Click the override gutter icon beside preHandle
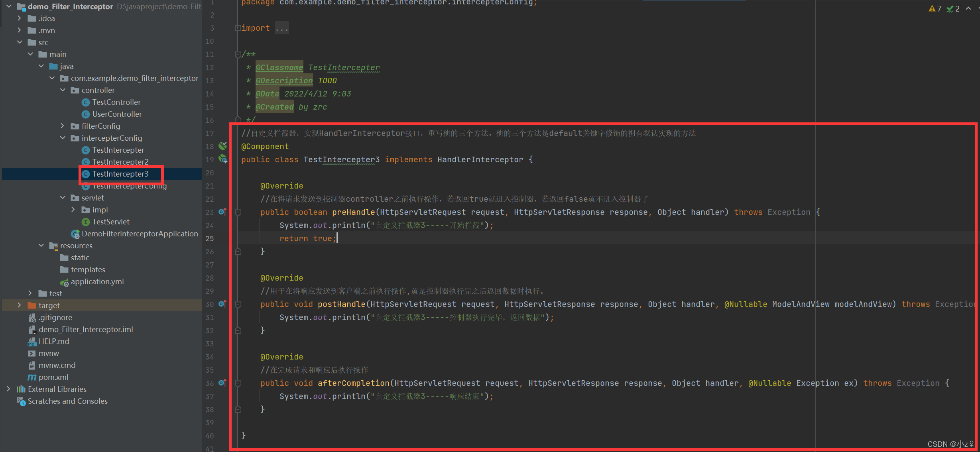Image resolution: width=980 pixels, height=452 pixels. [x=222, y=212]
